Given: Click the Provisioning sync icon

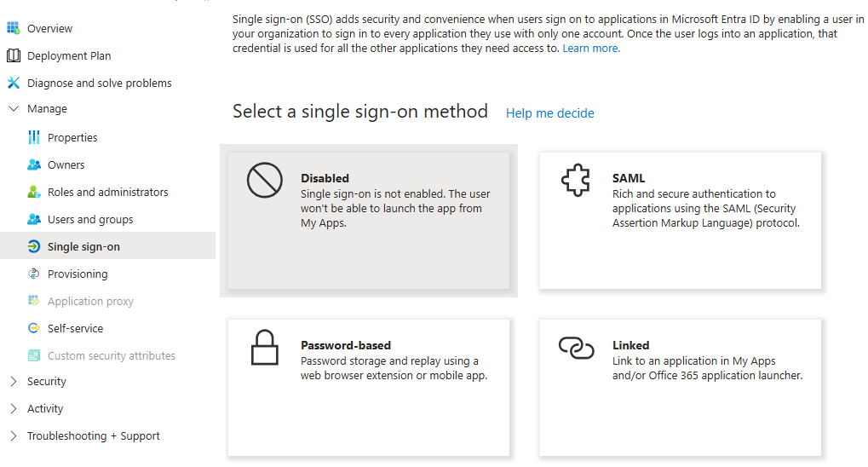Looking at the screenshot, I should [x=34, y=274].
